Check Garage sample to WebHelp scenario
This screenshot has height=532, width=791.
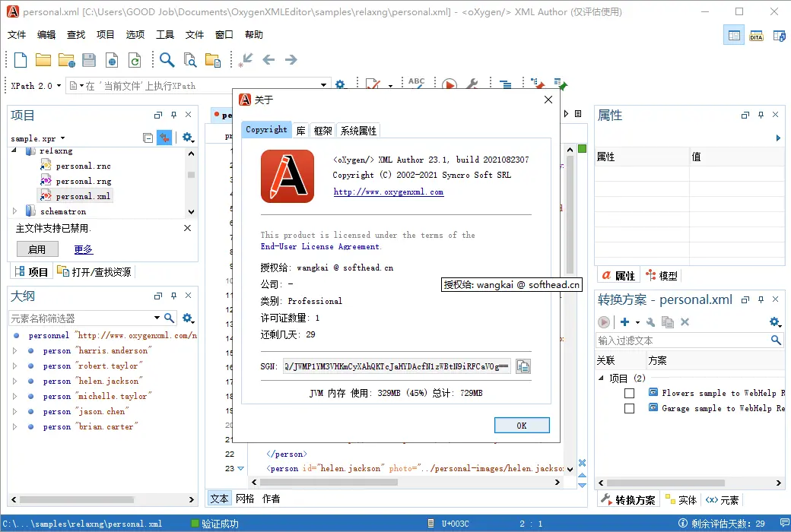(629, 408)
